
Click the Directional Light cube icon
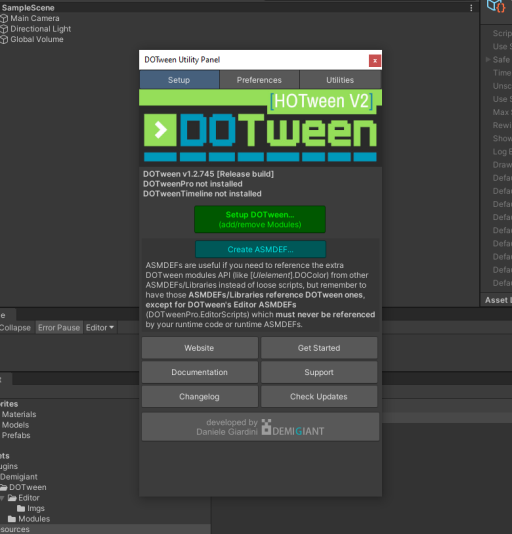coord(4,29)
